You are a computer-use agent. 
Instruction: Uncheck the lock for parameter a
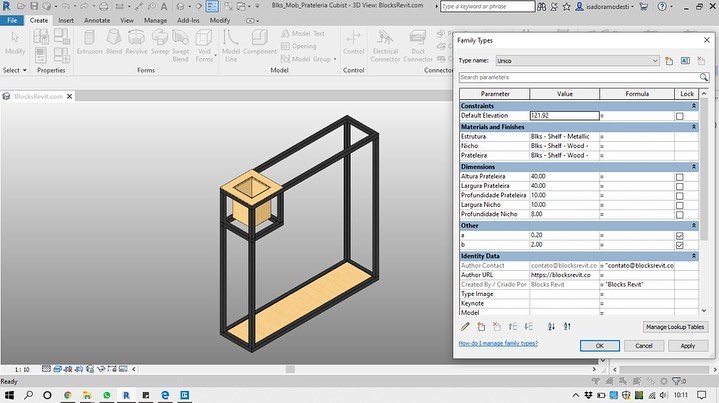[x=680, y=236]
